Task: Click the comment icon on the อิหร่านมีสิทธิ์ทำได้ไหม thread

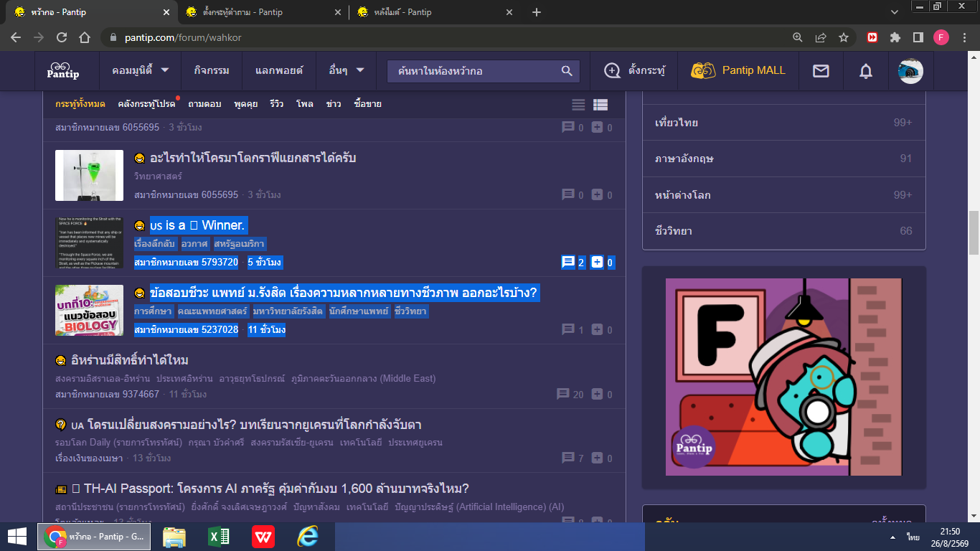Action: [564, 394]
